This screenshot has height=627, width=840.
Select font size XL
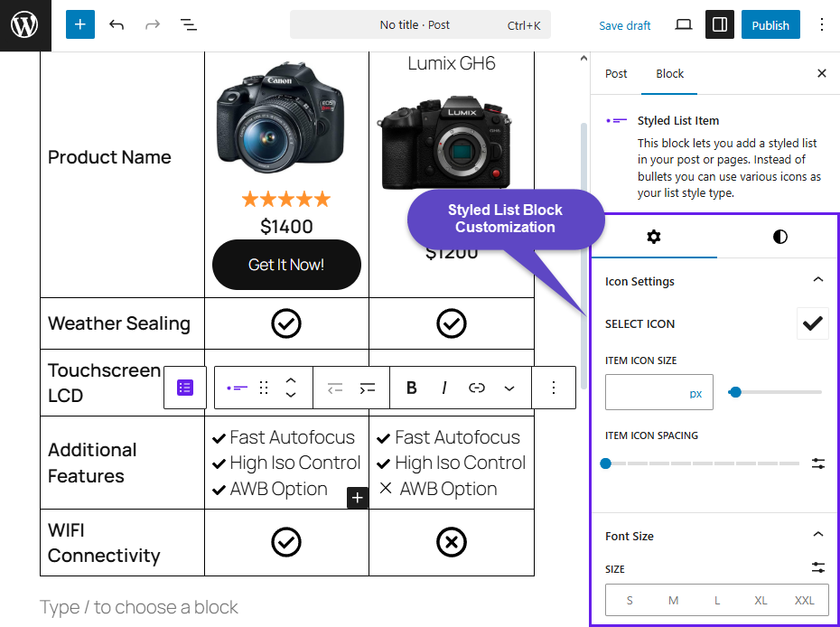coord(761,600)
